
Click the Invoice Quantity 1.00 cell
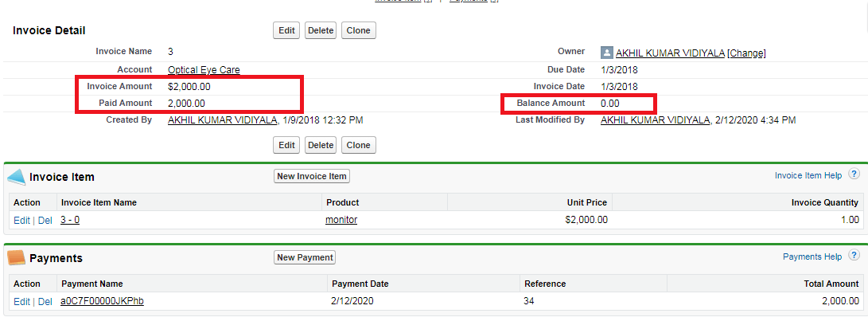click(849, 220)
